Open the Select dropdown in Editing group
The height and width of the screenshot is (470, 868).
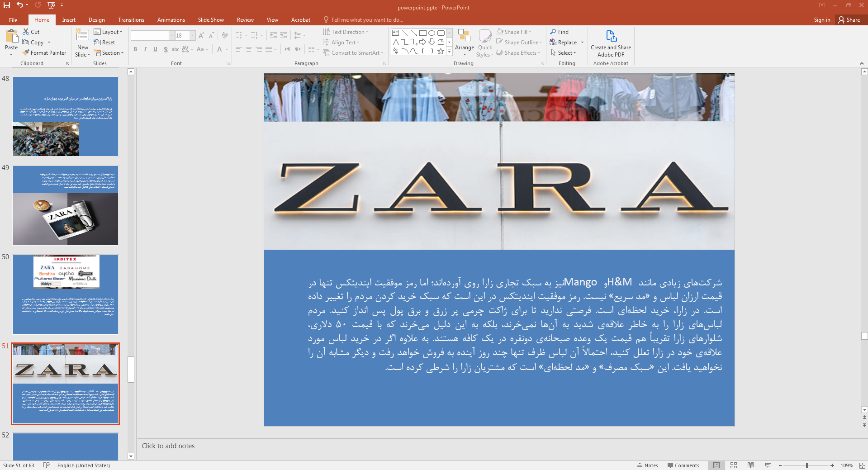[563, 52]
